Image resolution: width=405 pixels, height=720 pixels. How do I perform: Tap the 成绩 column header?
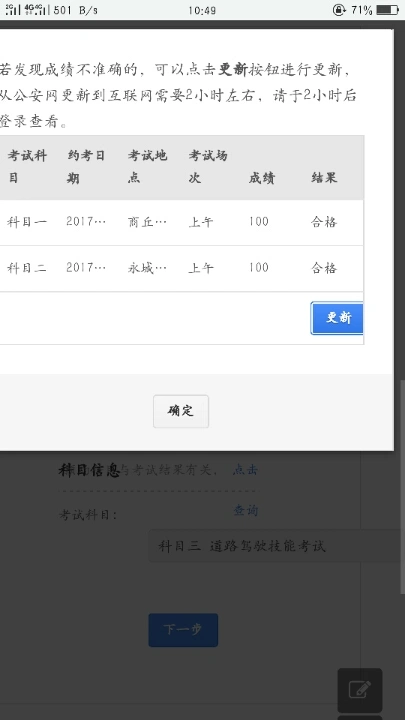coord(262,178)
